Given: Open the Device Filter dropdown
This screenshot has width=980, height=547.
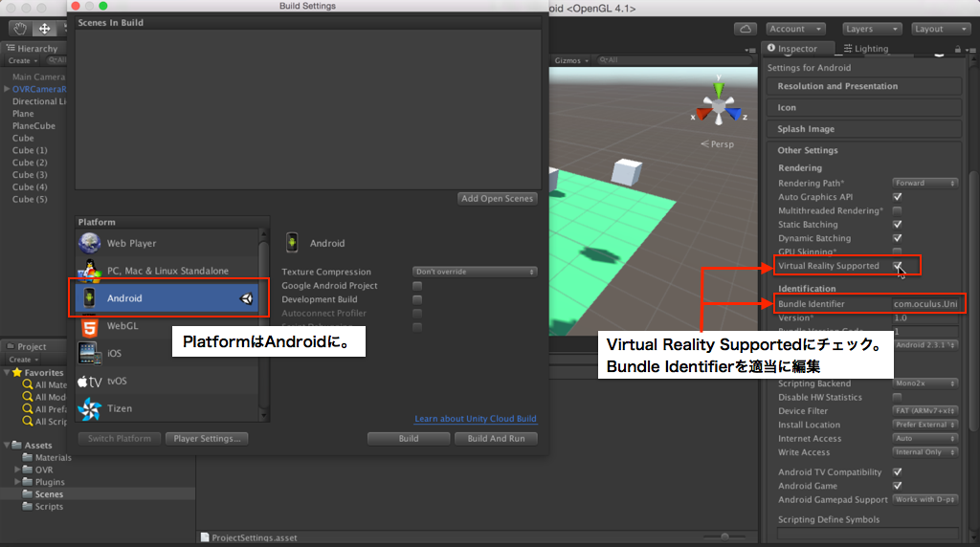Looking at the screenshot, I should pos(925,411).
